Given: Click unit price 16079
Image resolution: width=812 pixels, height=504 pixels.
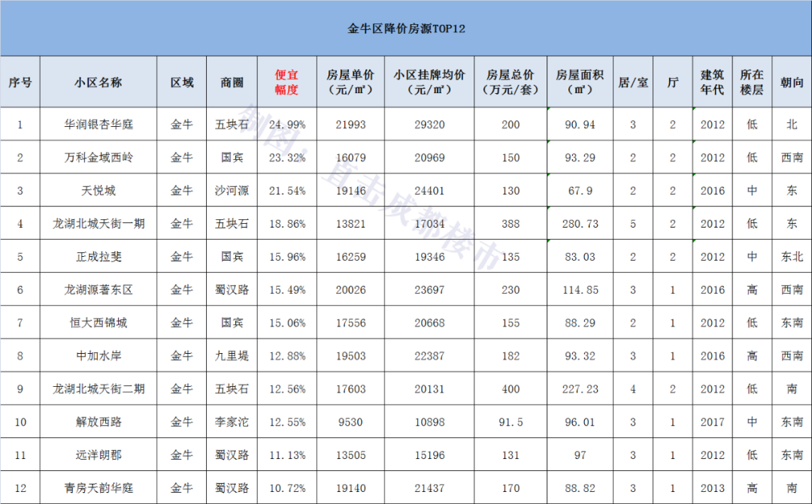Looking at the screenshot, I should point(350,158).
